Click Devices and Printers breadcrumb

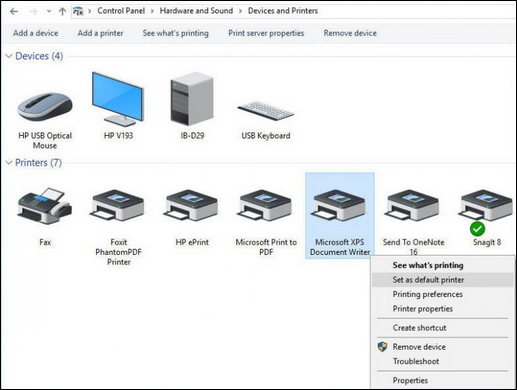point(283,11)
